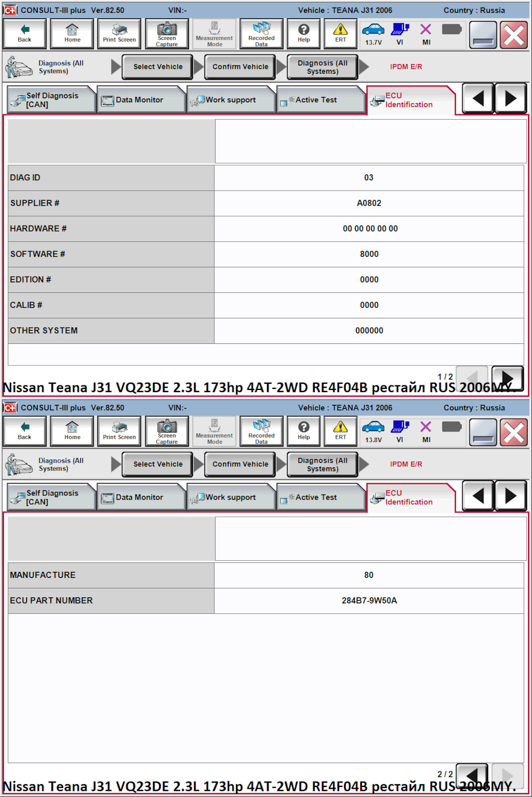The width and height of the screenshot is (532, 797).
Task: Select HARDWARE # value 00 00 00 00 00
Action: (x=370, y=229)
